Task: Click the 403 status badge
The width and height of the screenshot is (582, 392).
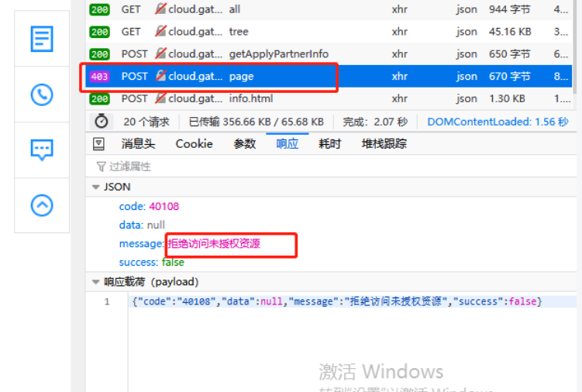Action: (x=99, y=77)
